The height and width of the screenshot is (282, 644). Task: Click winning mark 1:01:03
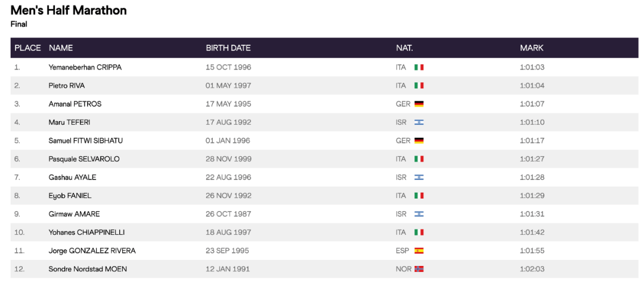click(532, 67)
